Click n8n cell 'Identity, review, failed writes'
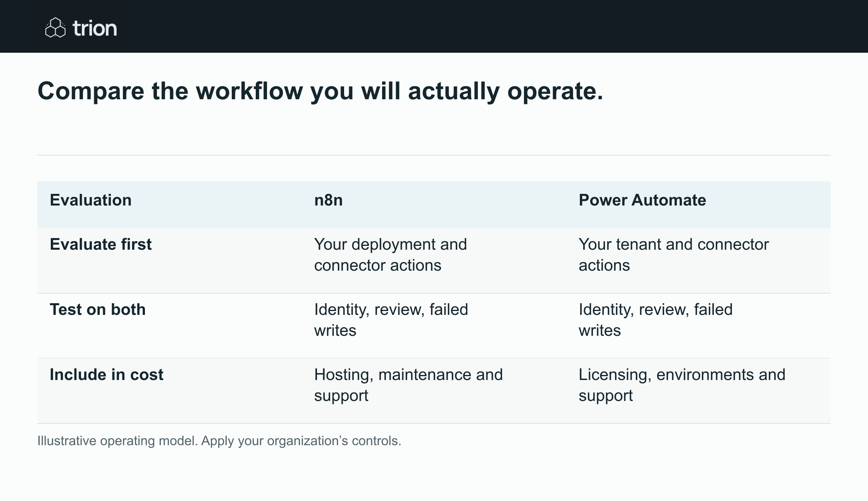Screen dimensions: 868x501 click(391, 320)
